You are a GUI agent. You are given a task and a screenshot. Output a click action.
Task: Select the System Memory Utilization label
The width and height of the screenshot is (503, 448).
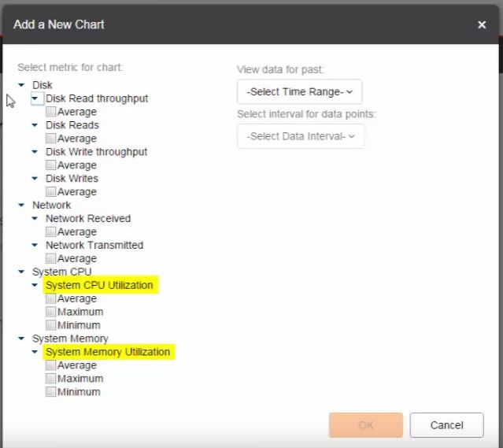pyautogui.click(x=108, y=352)
